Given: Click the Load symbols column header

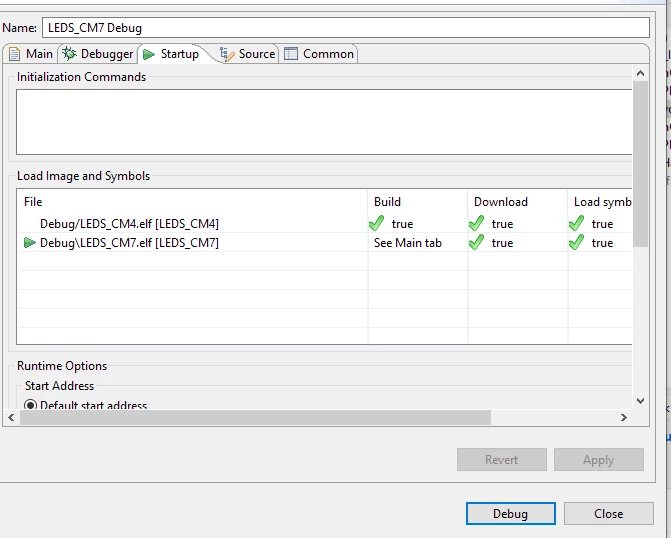Looking at the screenshot, I should [x=600, y=202].
